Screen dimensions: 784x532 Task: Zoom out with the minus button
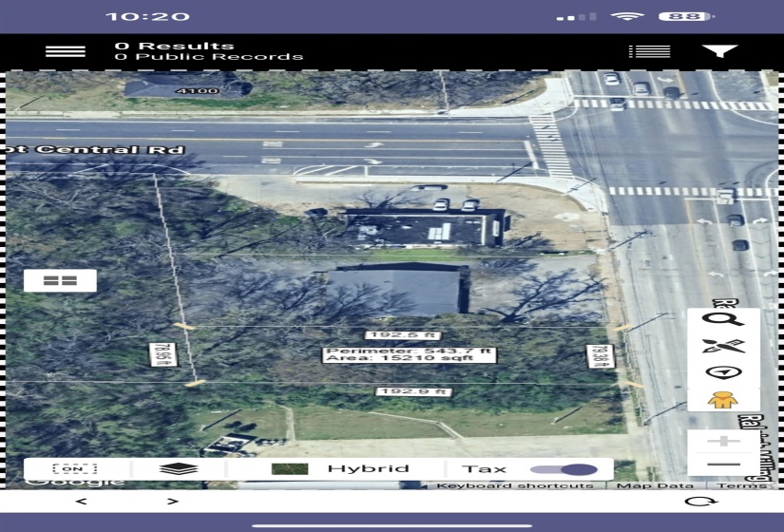pyautogui.click(x=723, y=464)
